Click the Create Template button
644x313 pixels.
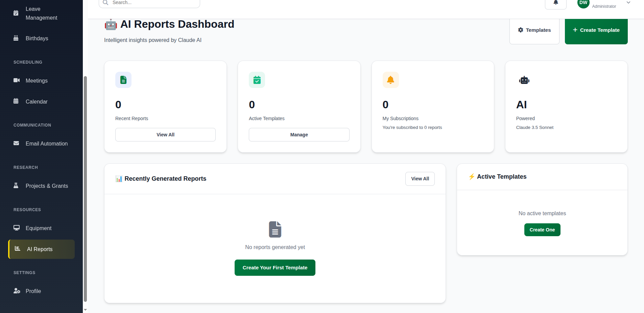click(x=596, y=30)
